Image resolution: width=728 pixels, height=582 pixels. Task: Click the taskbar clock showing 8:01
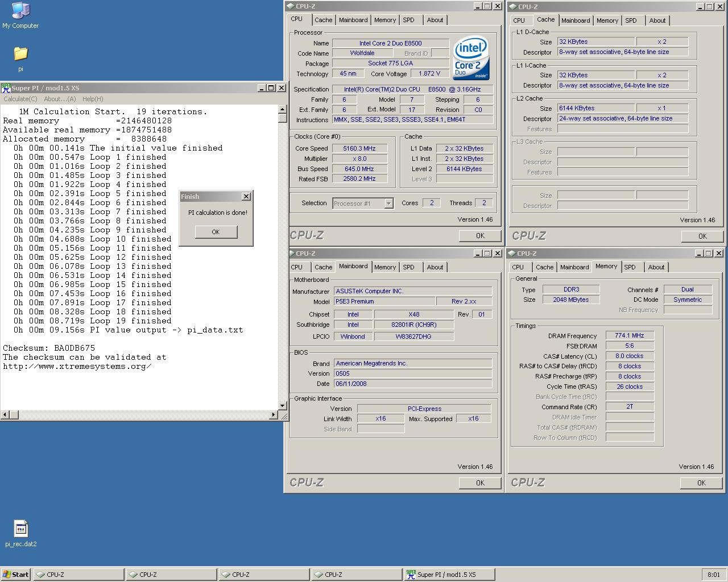point(714,575)
